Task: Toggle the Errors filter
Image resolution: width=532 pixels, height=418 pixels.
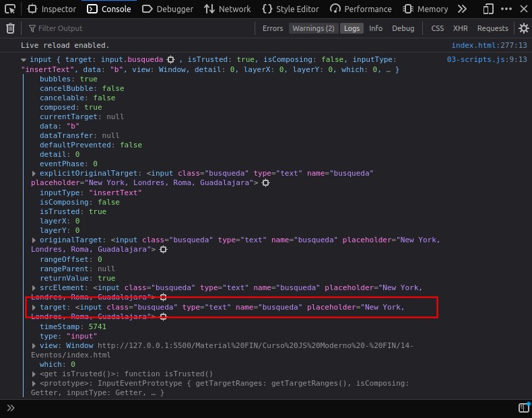Action: point(273,28)
